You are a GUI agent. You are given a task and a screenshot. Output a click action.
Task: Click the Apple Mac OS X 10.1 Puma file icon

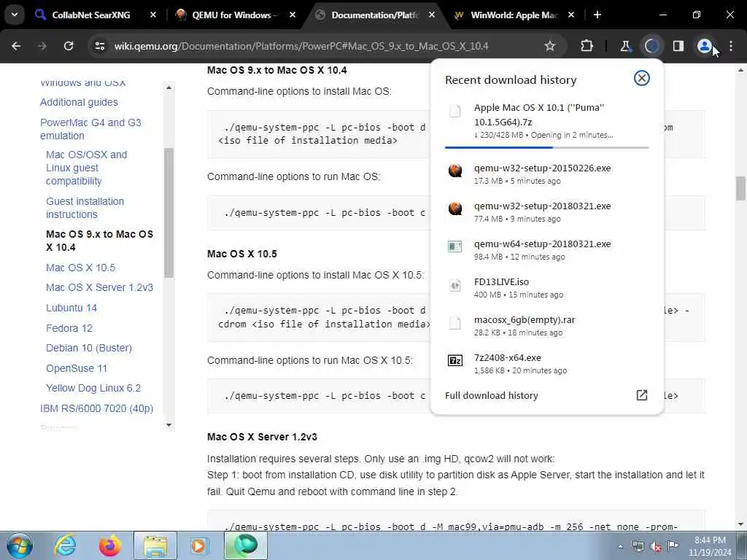point(455,111)
